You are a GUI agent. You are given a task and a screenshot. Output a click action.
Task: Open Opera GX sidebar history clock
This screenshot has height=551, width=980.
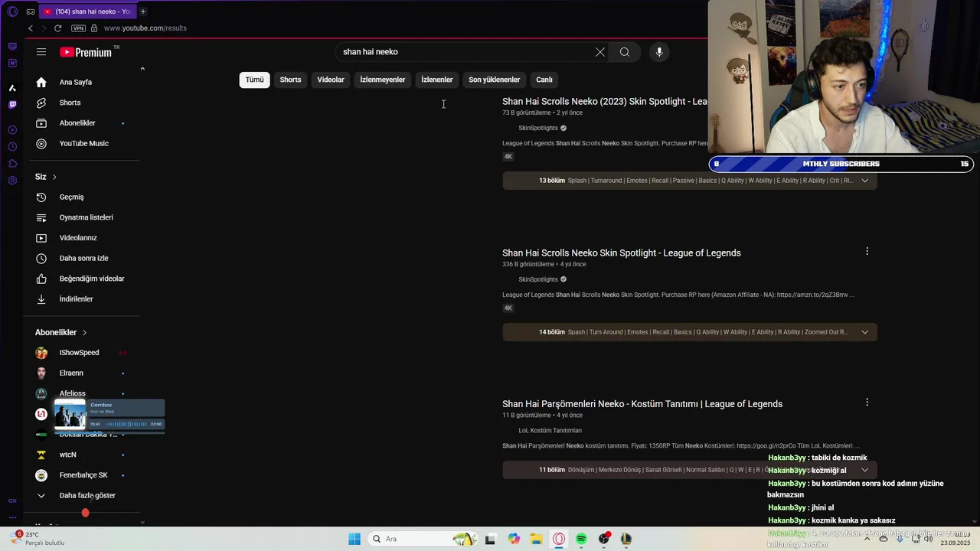(x=12, y=146)
